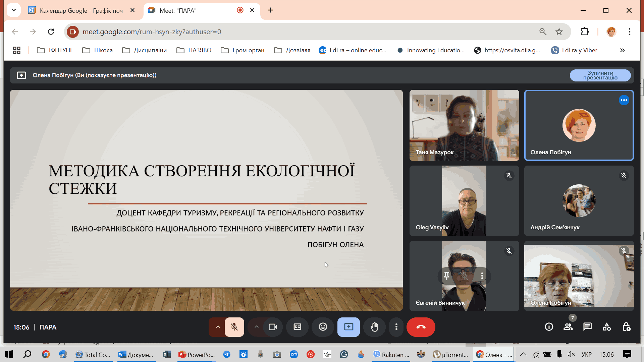Viewport: 644px width, 362px height.
Task: Turn off the camera
Action: [x=273, y=327]
